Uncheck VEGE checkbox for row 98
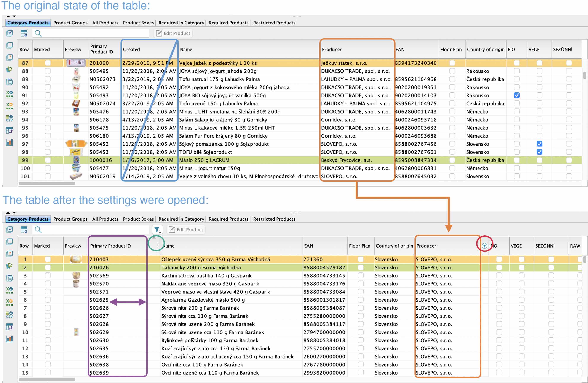This screenshot has width=588, height=383. click(539, 152)
